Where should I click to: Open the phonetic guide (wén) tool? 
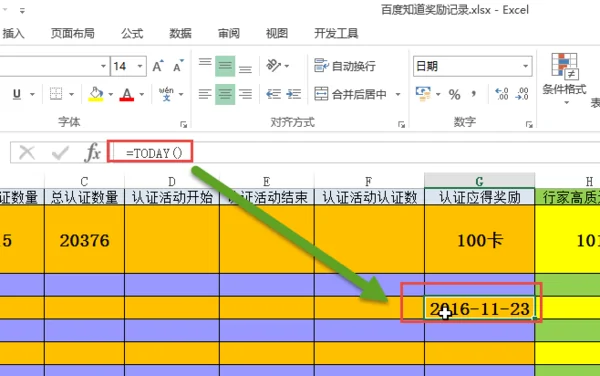pyautogui.click(x=166, y=94)
